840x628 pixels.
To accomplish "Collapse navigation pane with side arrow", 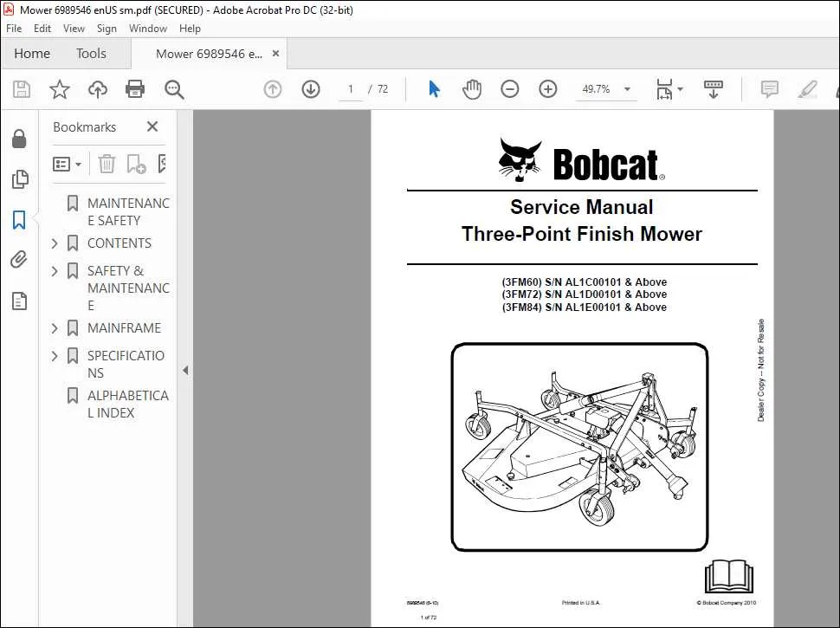I will (185, 370).
